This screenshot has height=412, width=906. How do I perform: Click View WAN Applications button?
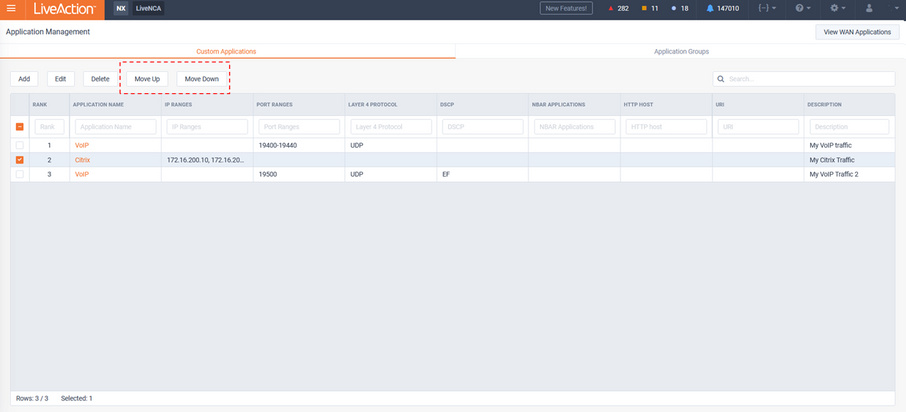pyautogui.click(x=857, y=32)
